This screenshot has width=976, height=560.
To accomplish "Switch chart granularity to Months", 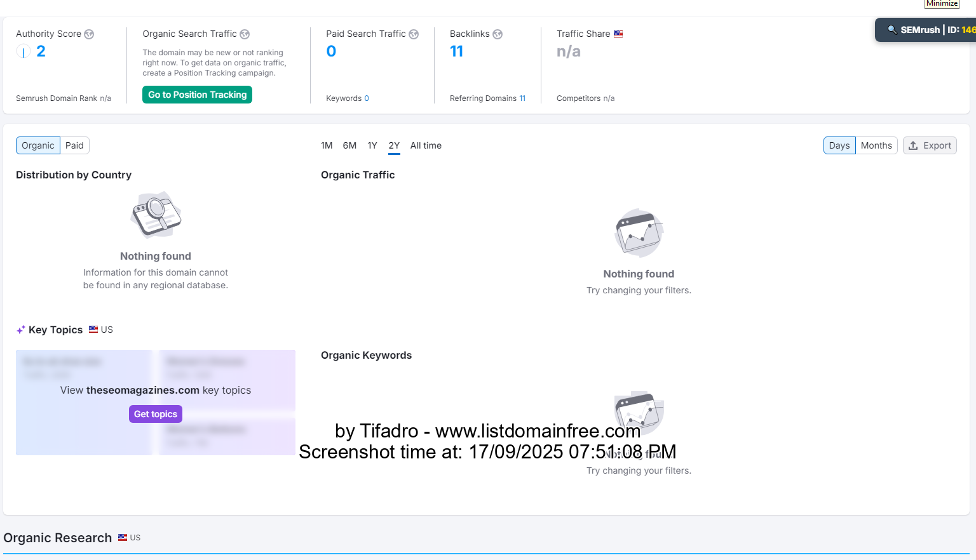I will tap(876, 145).
